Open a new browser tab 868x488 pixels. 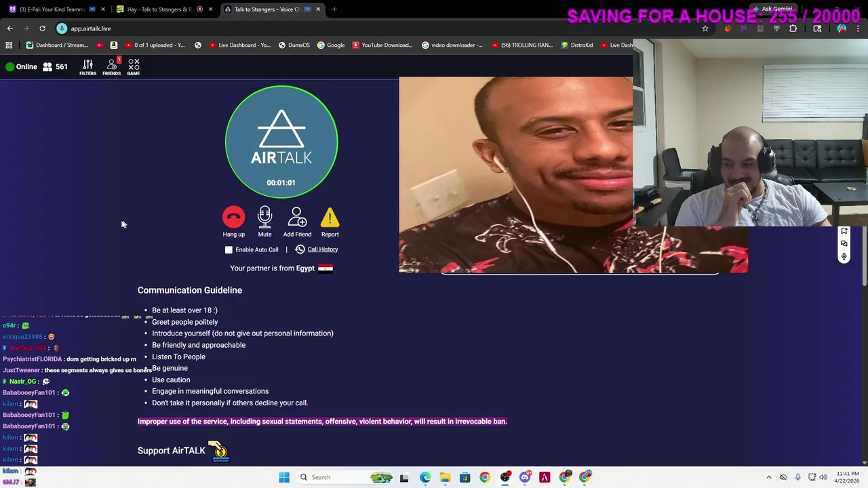(334, 9)
